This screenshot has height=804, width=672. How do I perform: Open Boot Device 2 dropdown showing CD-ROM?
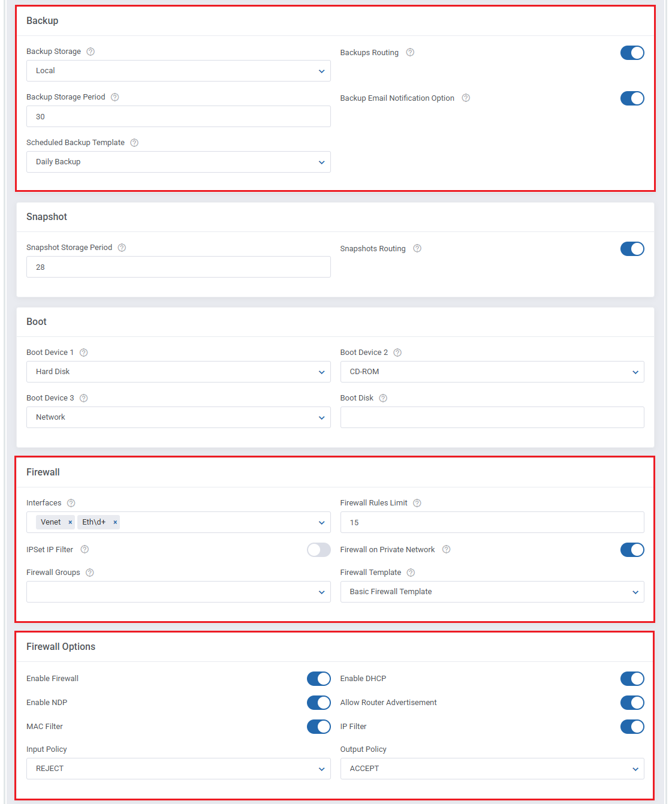[x=492, y=372]
